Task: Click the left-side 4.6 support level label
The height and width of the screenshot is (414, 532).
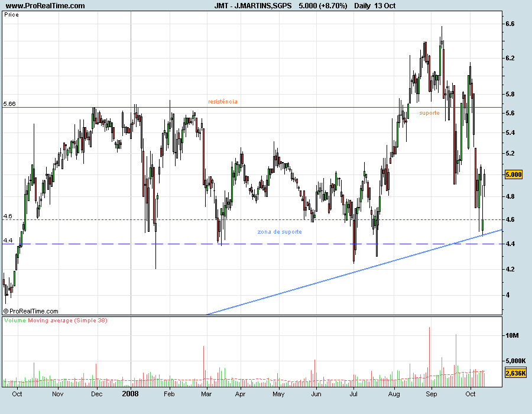Action: coord(8,216)
